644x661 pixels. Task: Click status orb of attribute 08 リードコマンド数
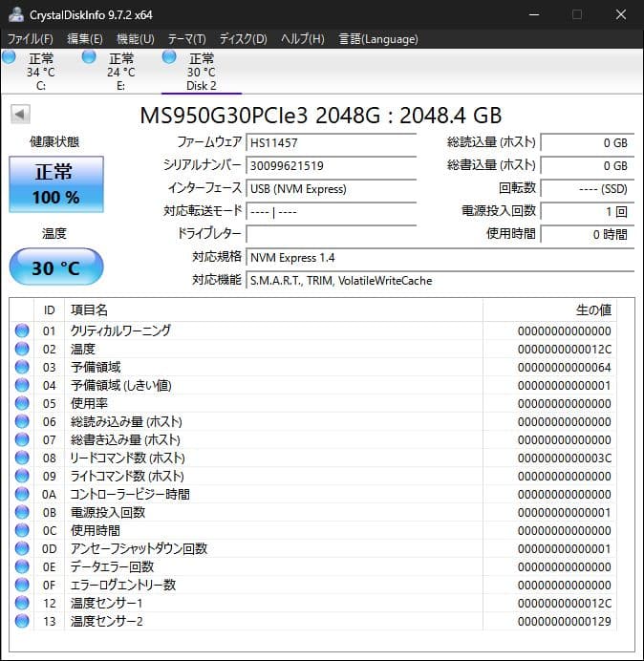click(22, 458)
